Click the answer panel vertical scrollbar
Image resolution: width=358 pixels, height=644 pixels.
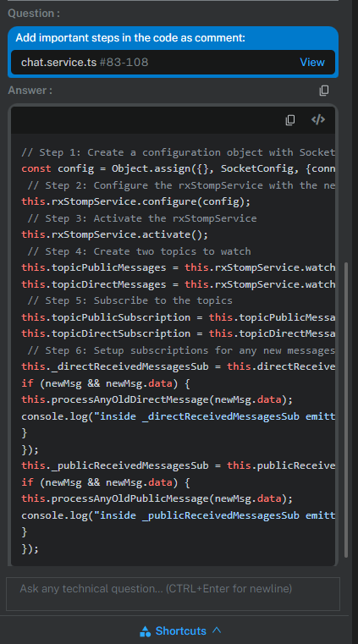pyautogui.click(x=346, y=410)
